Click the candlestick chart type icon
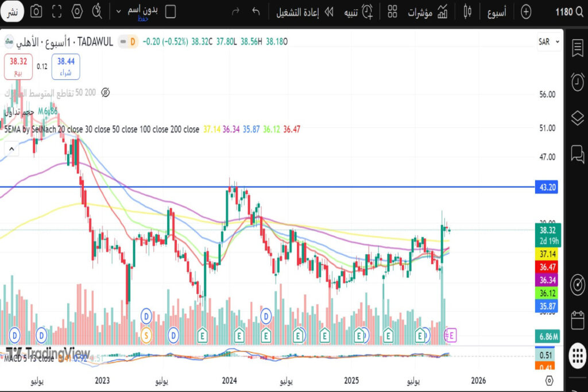The height and width of the screenshot is (392, 588). tap(467, 11)
